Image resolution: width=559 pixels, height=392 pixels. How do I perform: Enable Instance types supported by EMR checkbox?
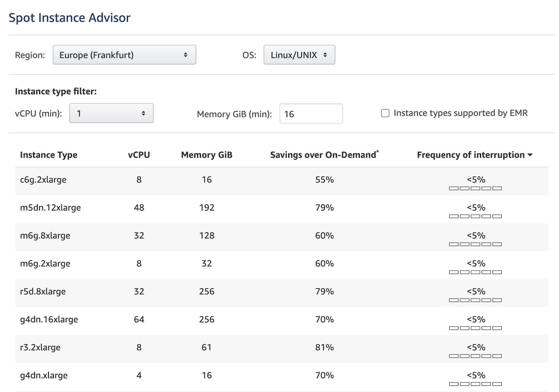click(385, 113)
